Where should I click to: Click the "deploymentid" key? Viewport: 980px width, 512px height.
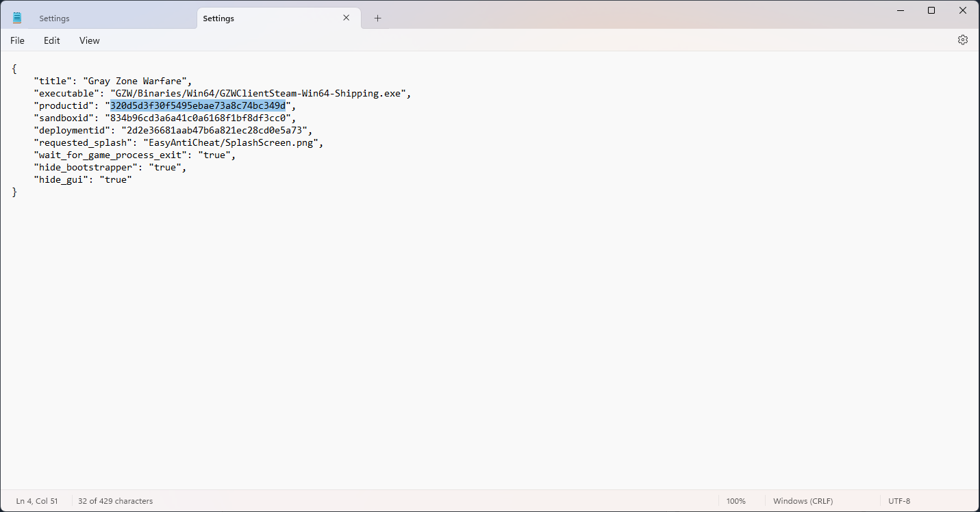pos(72,130)
